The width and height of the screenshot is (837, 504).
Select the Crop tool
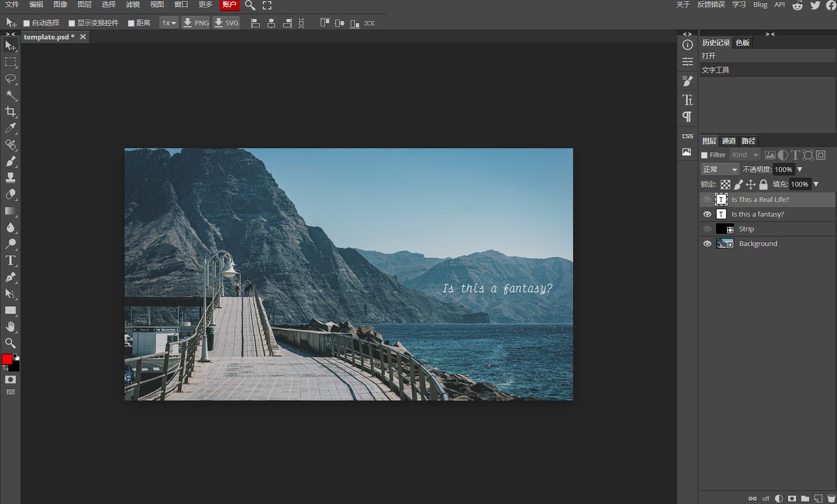(10, 112)
